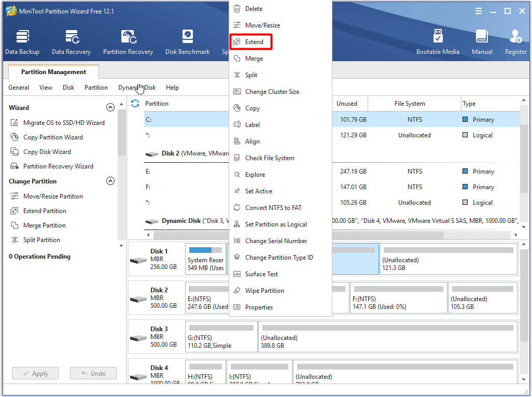
Task: Open Properties from the context menu
Action: 280,307
